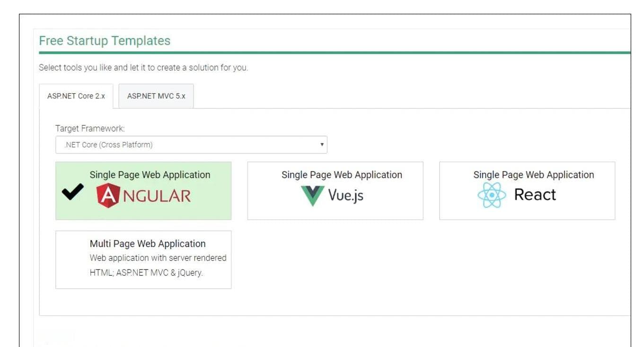Click the black checkmark on Angular card

click(72, 192)
